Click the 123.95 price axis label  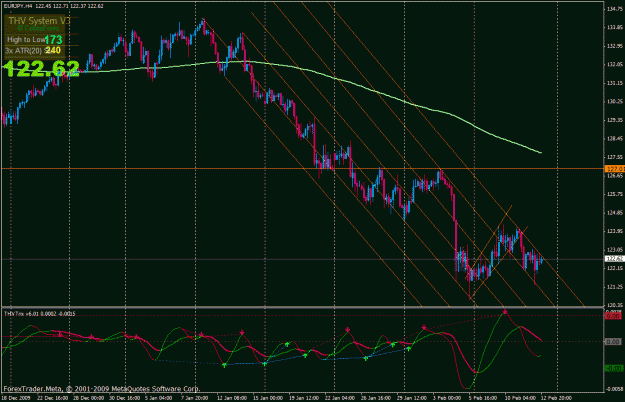click(615, 231)
